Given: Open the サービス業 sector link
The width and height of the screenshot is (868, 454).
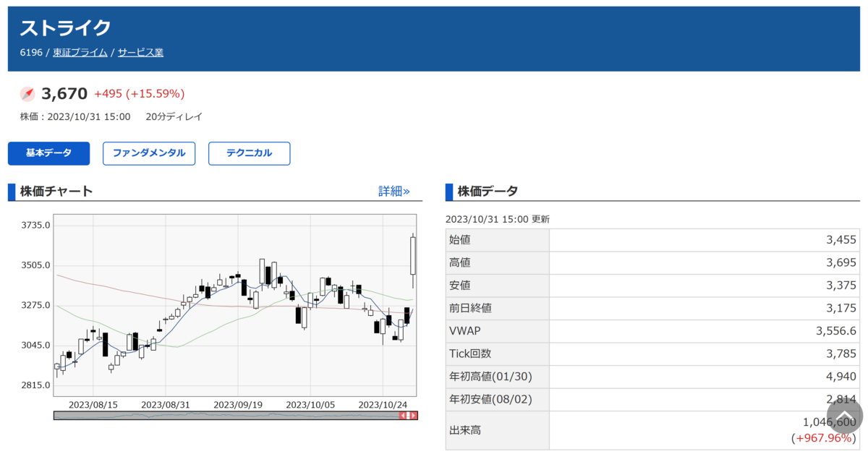Looking at the screenshot, I should coord(140,52).
